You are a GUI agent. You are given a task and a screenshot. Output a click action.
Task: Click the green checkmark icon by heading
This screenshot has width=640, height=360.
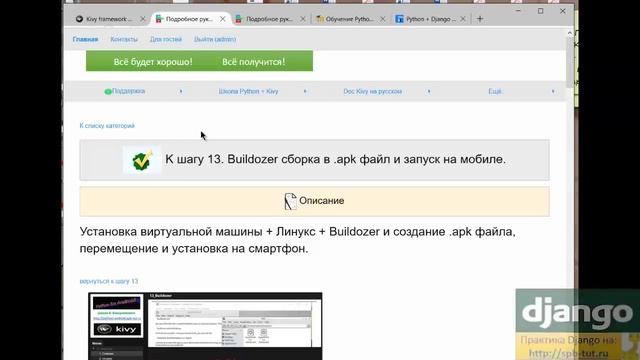pos(142,160)
